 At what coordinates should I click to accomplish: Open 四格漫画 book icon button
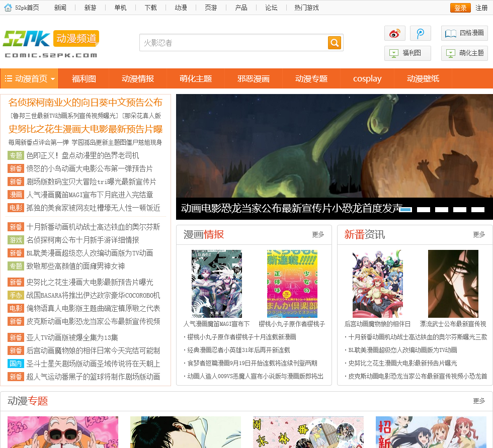point(464,33)
